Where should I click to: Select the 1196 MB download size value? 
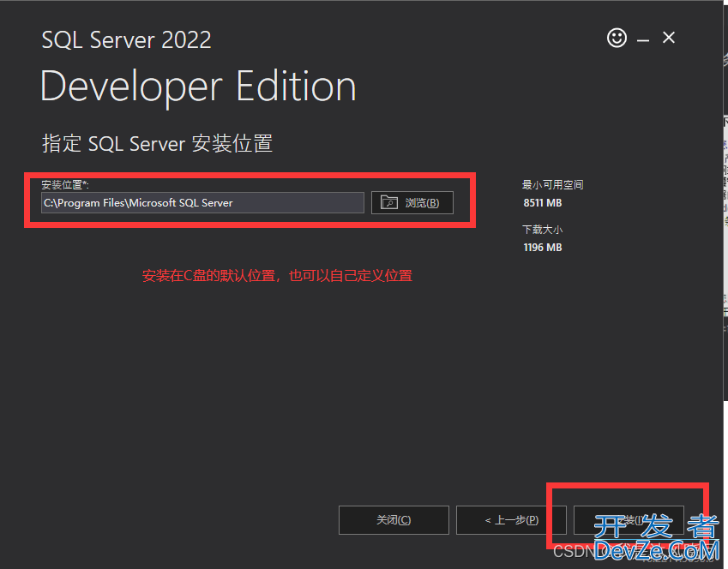542,248
